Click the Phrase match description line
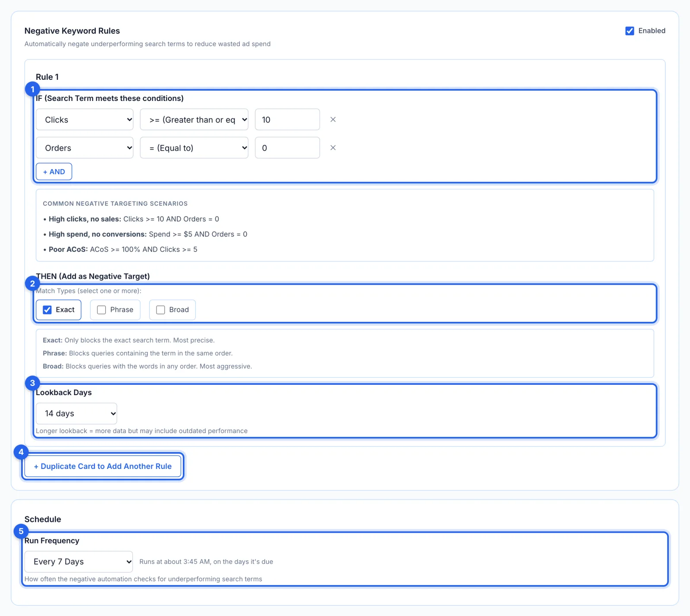Image resolution: width=690 pixels, height=616 pixels. [x=138, y=353]
